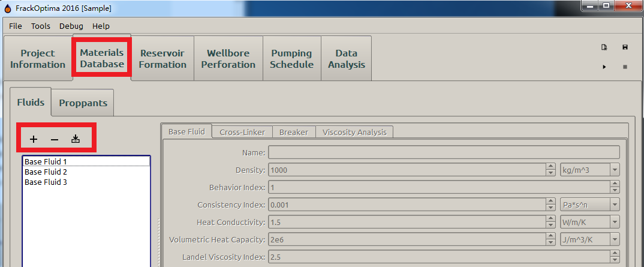Increase Volumetric Heat Capacity with the up arrow
Image resolution: width=644 pixels, height=267 pixels.
point(551,236)
